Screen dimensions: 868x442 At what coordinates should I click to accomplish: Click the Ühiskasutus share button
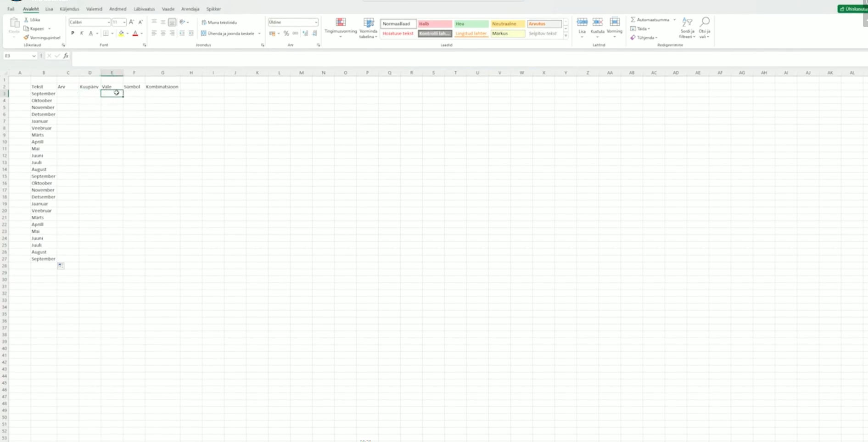[x=853, y=9]
